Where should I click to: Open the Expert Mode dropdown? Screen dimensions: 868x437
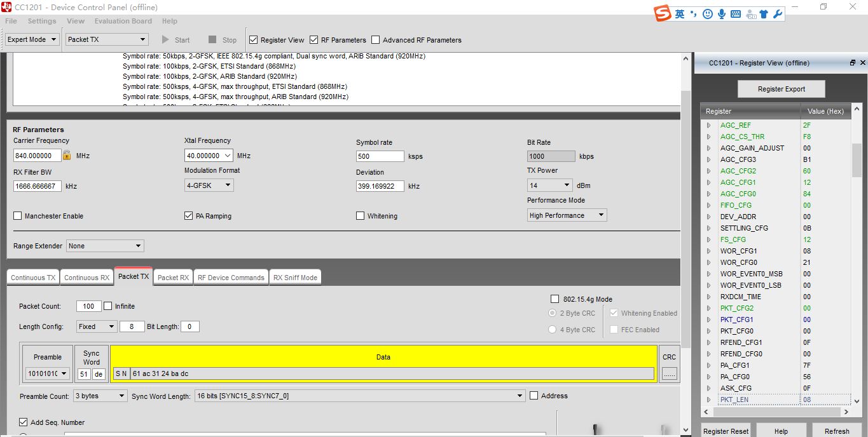[x=32, y=39]
